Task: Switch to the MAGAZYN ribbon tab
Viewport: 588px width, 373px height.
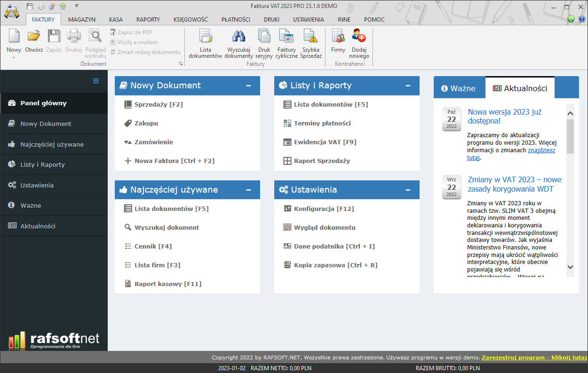Action: (82, 20)
